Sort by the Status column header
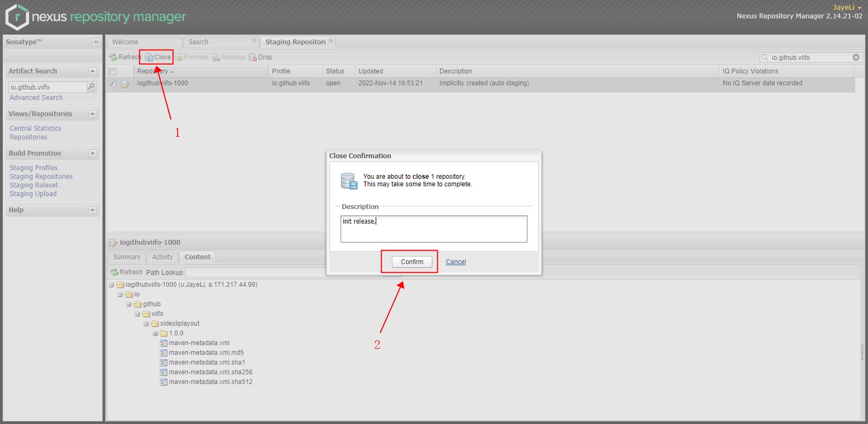This screenshot has width=868, height=424. point(338,71)
